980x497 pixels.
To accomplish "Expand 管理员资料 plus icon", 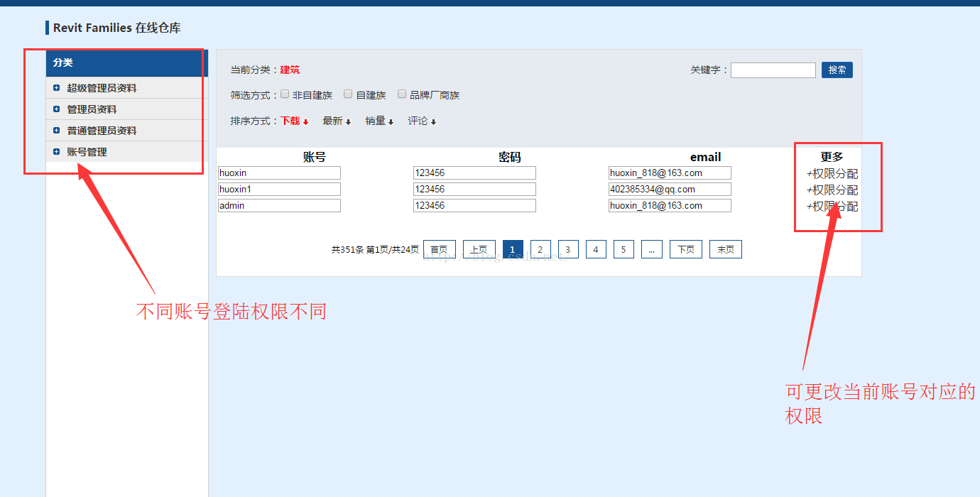I will pyautogui.click(x=57, y=109).
